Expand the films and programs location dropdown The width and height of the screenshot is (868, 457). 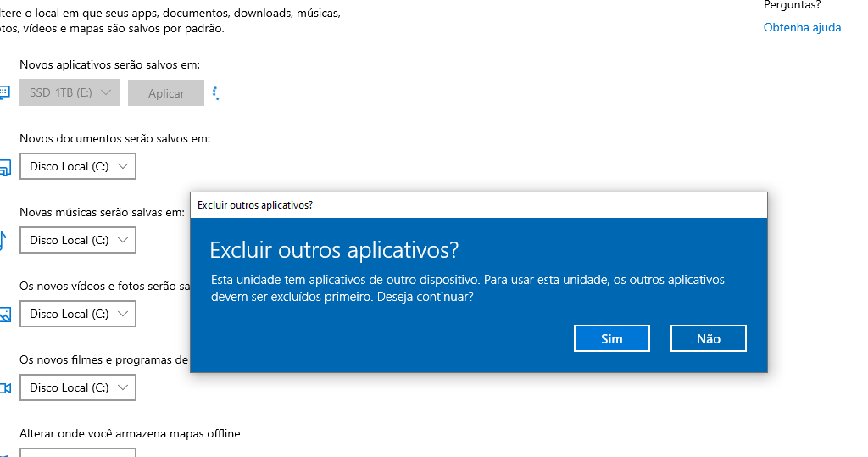77,387
